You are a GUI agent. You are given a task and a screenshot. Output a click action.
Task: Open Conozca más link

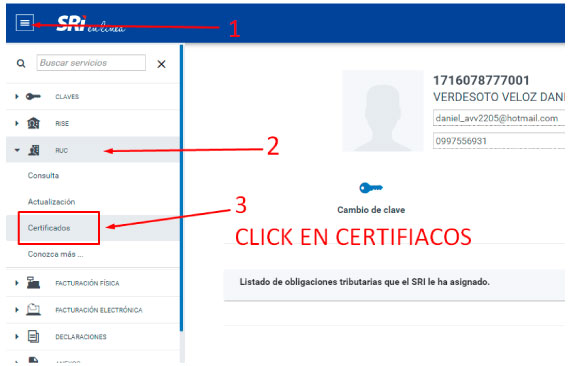[55, 254]
